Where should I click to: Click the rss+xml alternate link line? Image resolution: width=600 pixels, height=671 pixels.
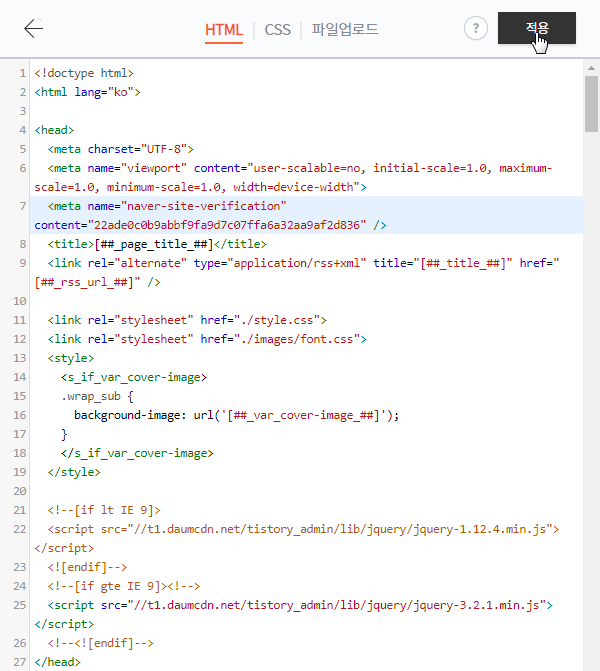point(303,263)
